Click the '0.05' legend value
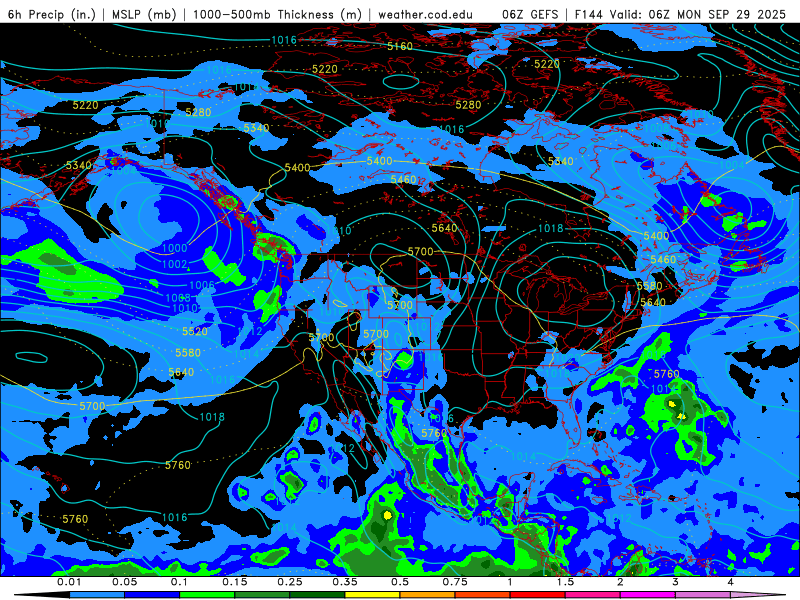This screenshot has height=600, width=800. point(124,582)
